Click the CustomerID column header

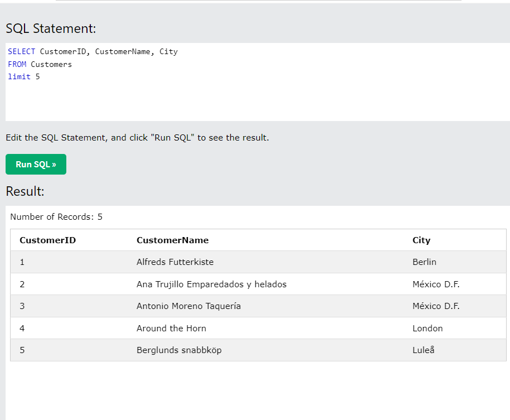tap(48, 240)
